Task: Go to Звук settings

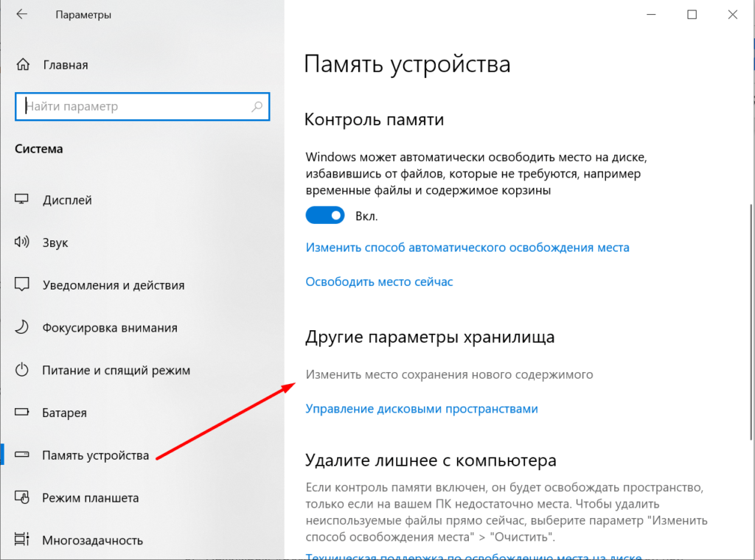Action: [x=55, y=242]
